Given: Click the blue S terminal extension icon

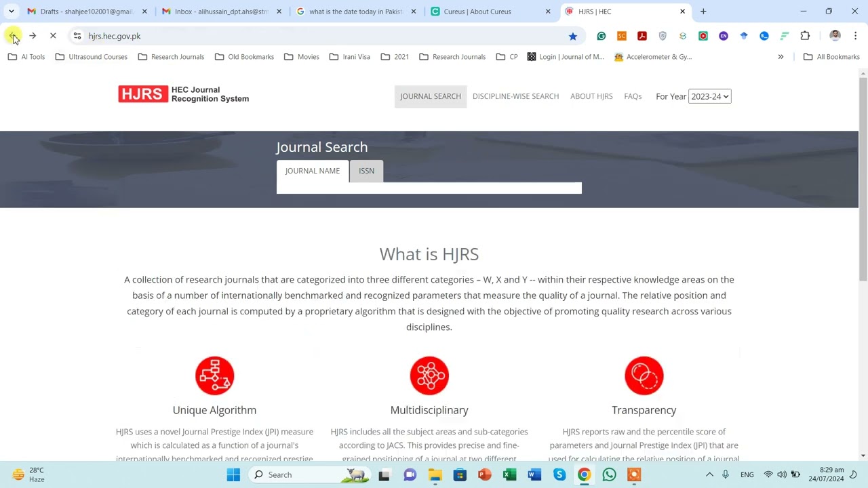Looking at the screenshot, I should pyautogui.click(x=764, y=36).
